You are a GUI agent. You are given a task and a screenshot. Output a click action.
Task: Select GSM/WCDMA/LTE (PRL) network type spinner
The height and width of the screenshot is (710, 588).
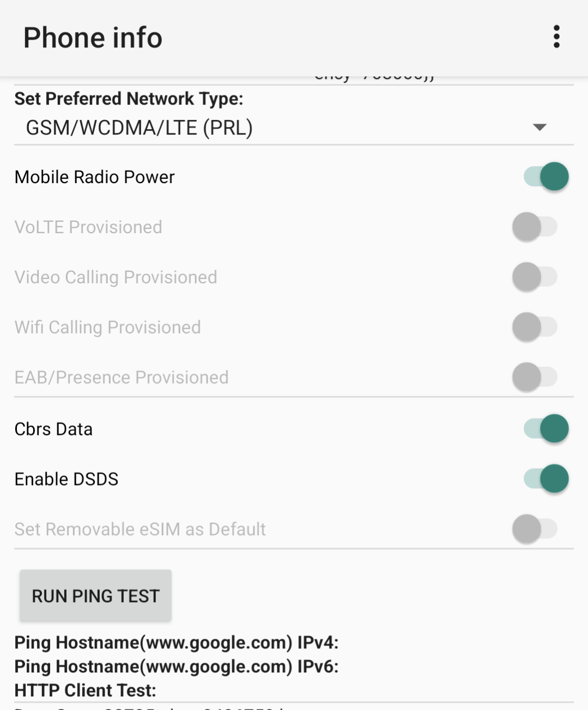point(139,128)
